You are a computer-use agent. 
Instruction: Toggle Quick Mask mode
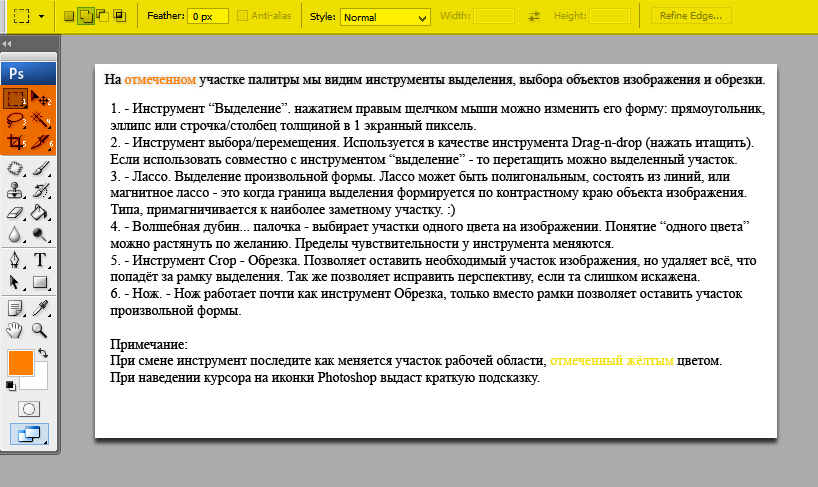29,409
